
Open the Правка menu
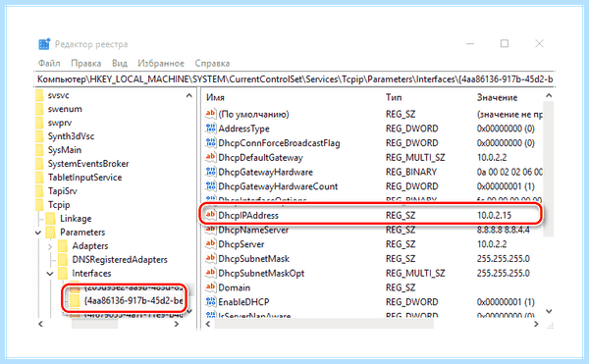(x=86, y=63)
